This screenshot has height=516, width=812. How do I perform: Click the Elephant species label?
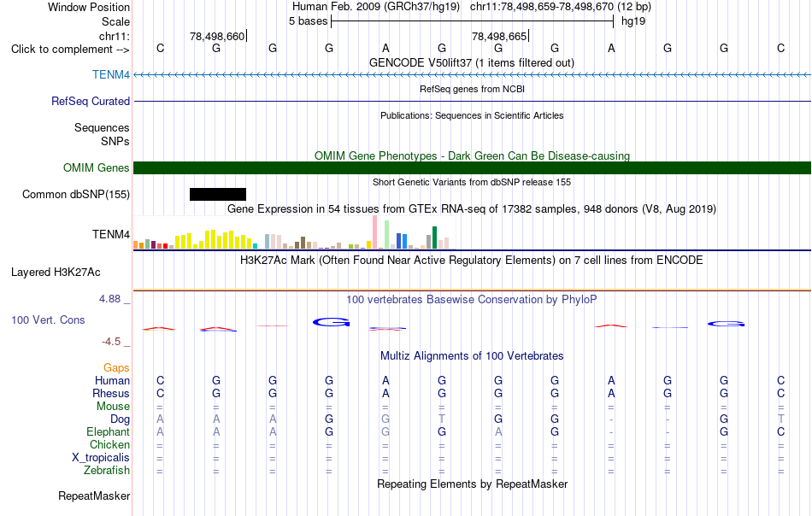108,431
